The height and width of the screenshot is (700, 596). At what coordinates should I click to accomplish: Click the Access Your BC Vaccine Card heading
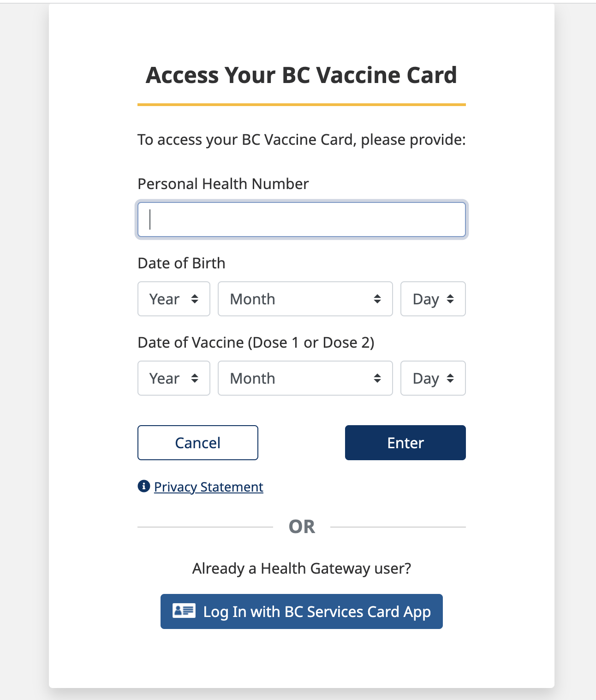[301, 75]
